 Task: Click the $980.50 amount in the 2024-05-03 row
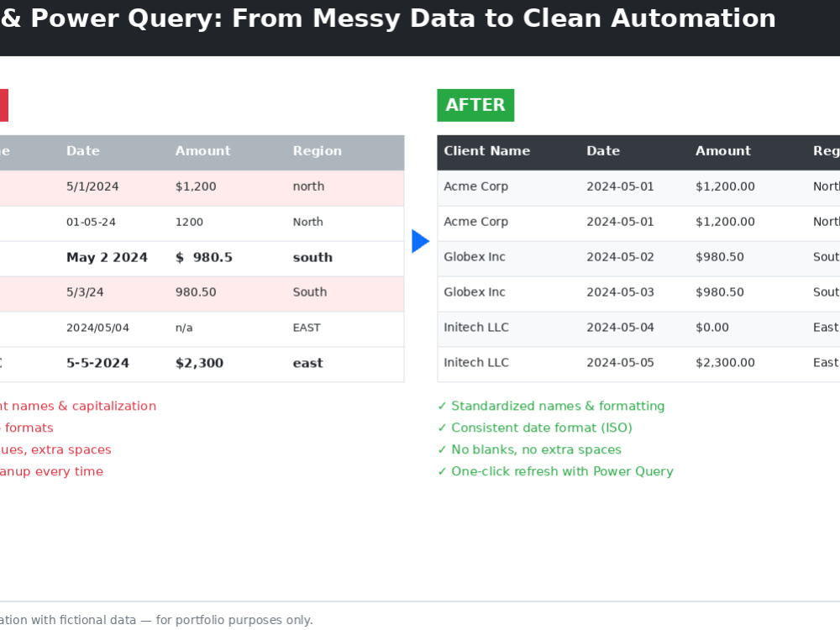720,292
